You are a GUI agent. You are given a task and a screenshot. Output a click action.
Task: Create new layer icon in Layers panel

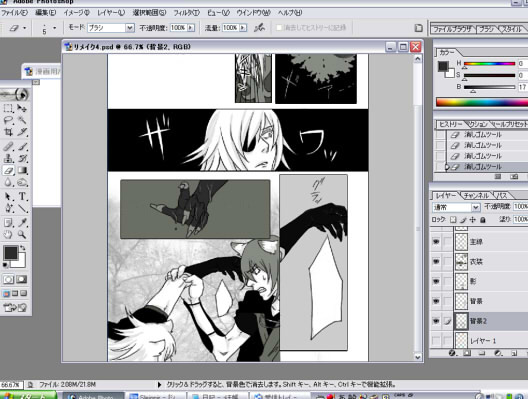click(514, 353)
